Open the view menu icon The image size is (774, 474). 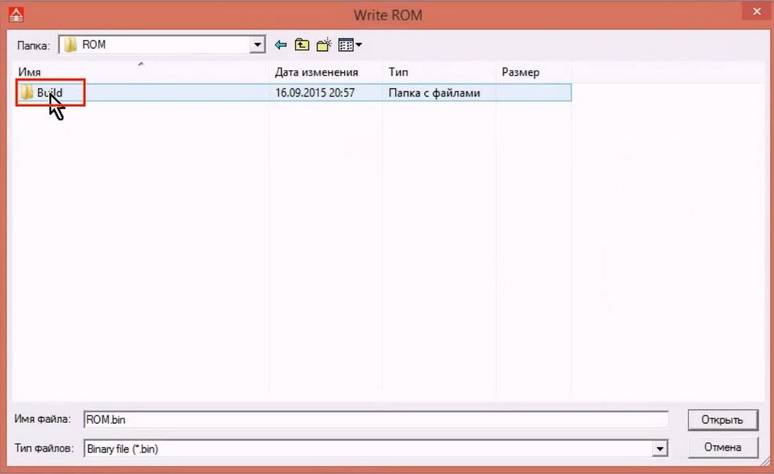[349, 45]
